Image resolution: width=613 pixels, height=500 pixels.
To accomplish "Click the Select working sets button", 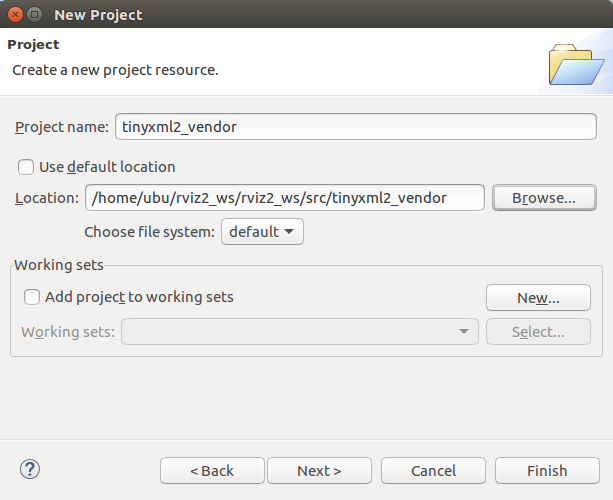I will tap(538, 332).
